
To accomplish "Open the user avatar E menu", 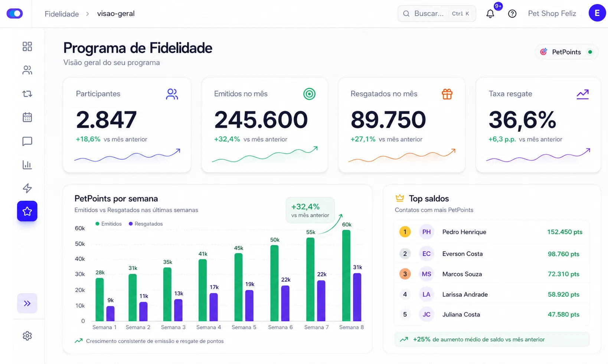I will click(597, 13).
